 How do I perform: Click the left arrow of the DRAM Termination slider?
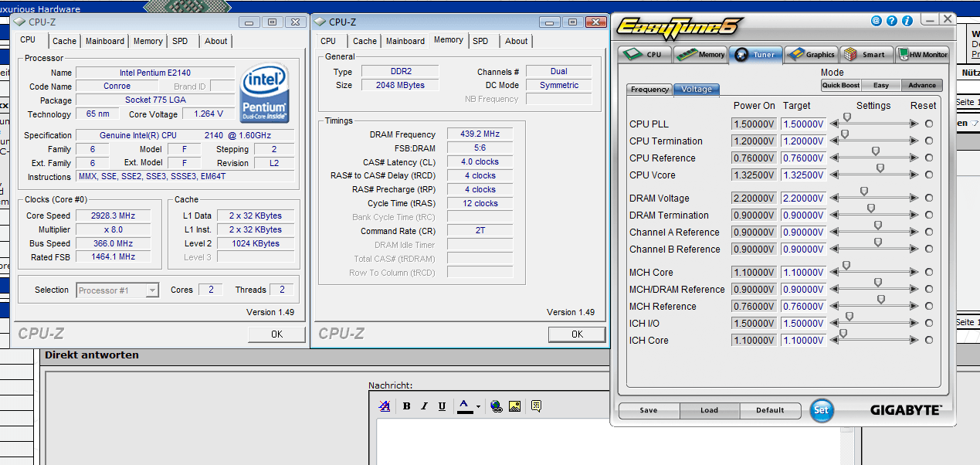tap(834, 215)
